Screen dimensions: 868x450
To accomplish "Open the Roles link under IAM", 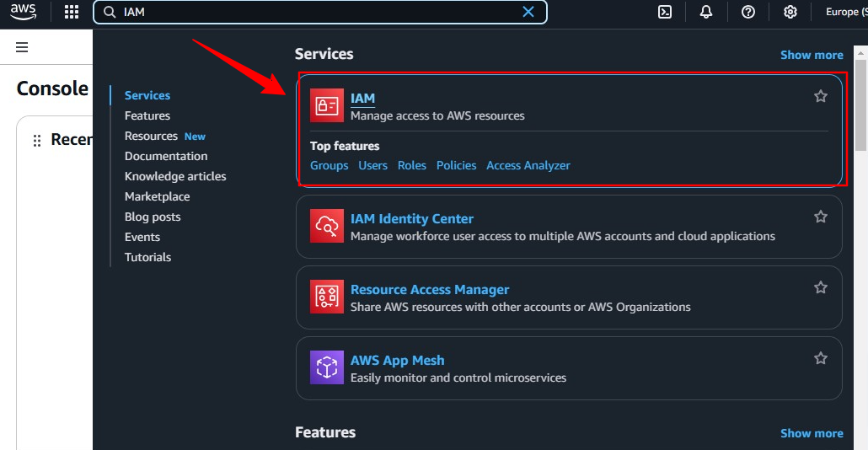I will (x=412, y=165).
